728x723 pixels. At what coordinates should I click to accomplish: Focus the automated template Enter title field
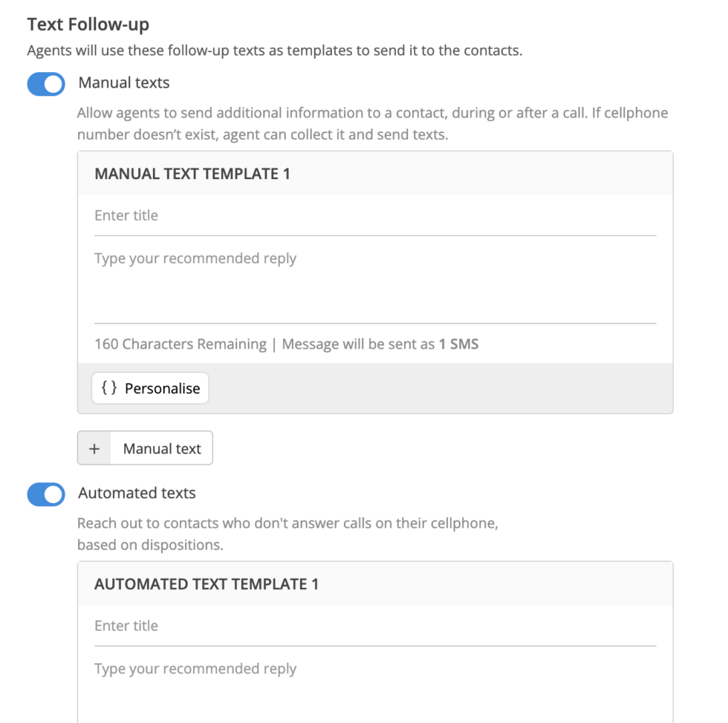[x=375, y=626]
